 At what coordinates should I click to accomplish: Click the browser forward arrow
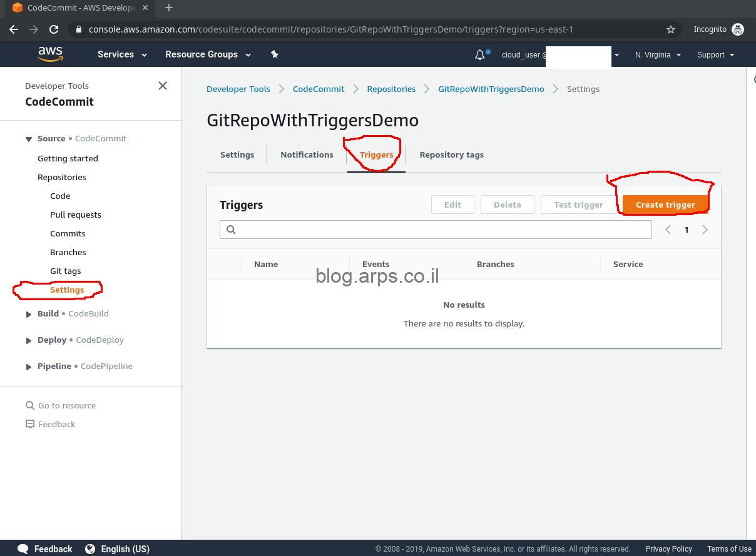[x=34, y=29]
